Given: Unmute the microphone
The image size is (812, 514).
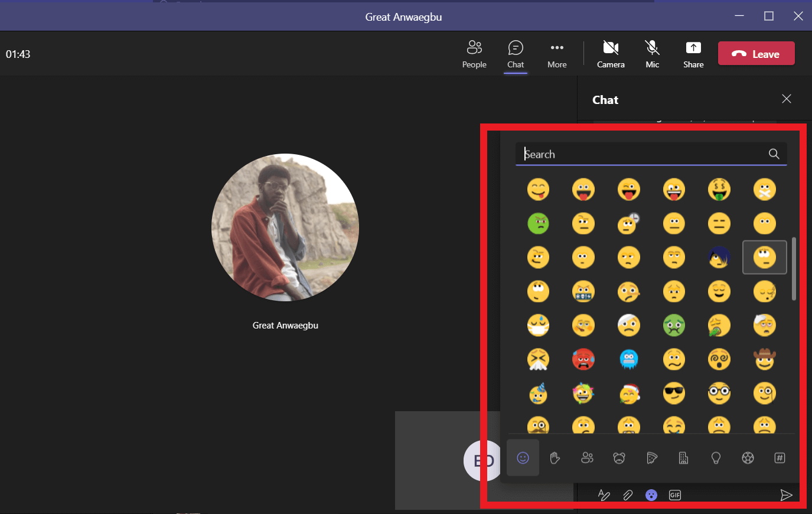Looking at the screenshot, I should 652,53.
